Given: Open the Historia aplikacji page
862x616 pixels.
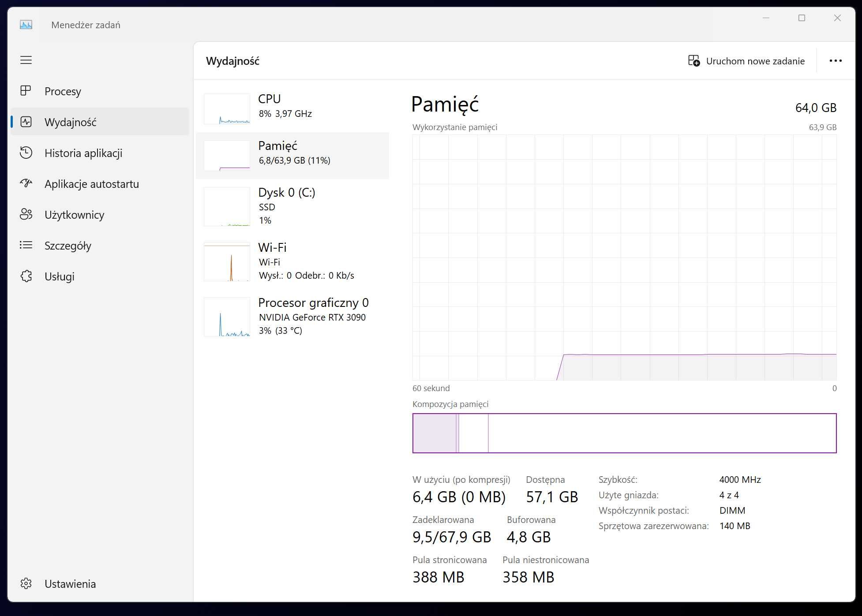Looking at the screenshot, I should [x=100, y=153].
